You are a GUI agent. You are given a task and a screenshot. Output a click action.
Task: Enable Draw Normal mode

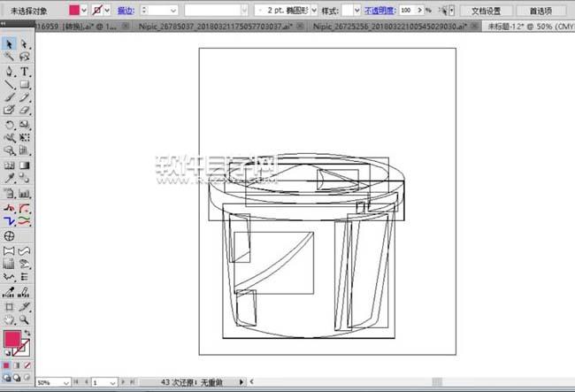click(6, 377)
